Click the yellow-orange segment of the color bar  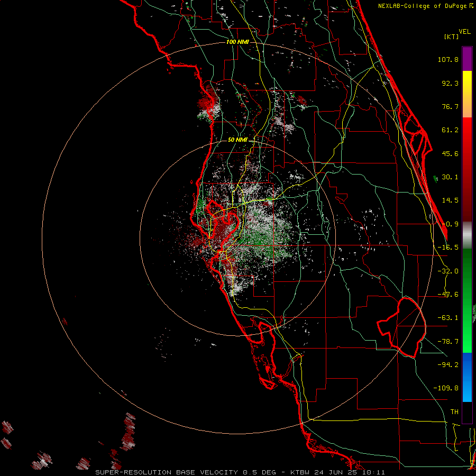[467, 94]
